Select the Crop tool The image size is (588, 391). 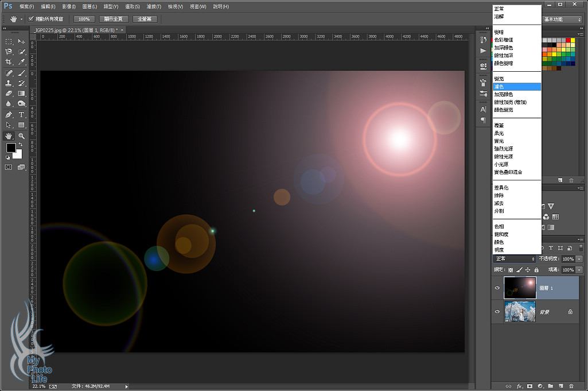[9, 62]
